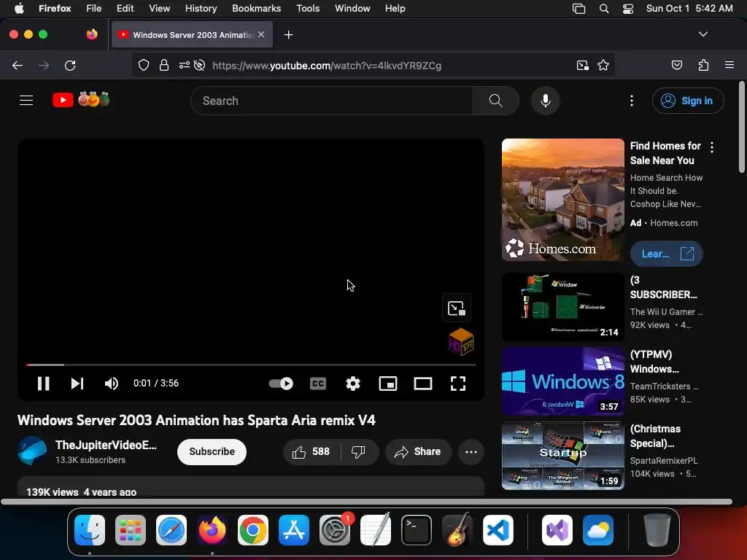Click the pinned Firefox tab icon
747x560 pixels.
[x=92, y=34]
